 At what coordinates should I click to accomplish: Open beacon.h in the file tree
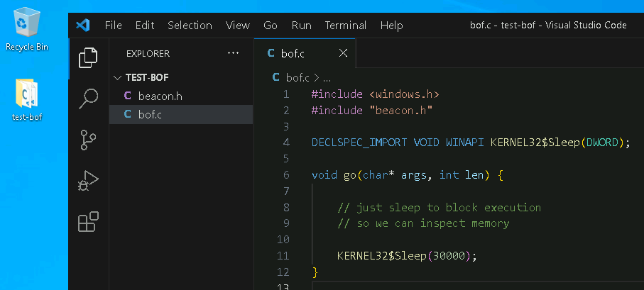click(x=160, y=96)
